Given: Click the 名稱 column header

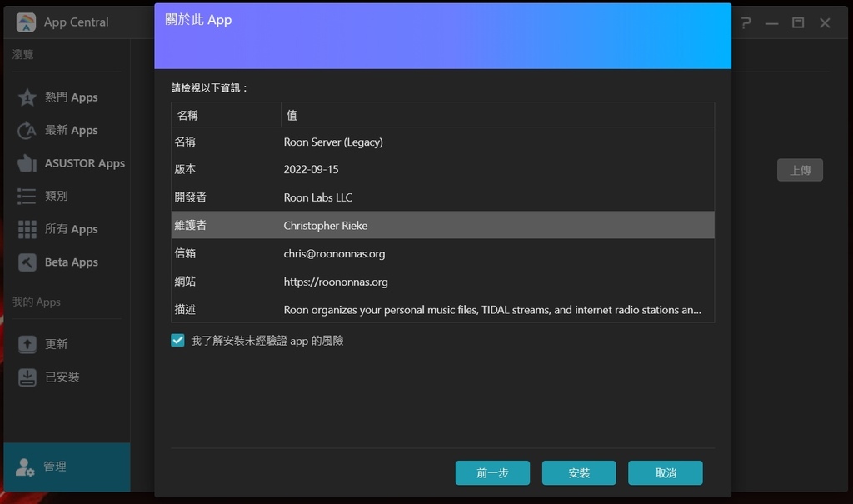Looking at the screenshot, I should (x=226, y=116).
